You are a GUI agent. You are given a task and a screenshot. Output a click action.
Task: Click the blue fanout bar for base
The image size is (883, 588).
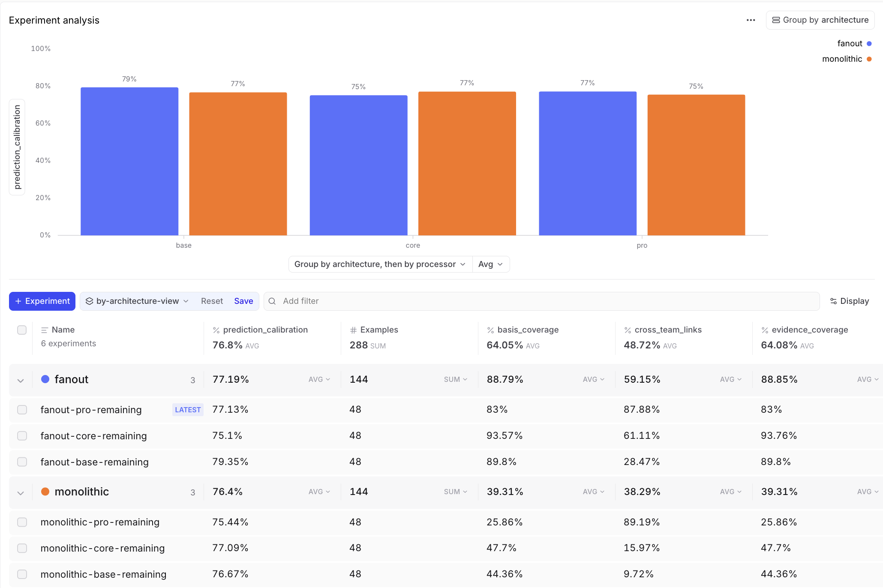tap(129, 162)
